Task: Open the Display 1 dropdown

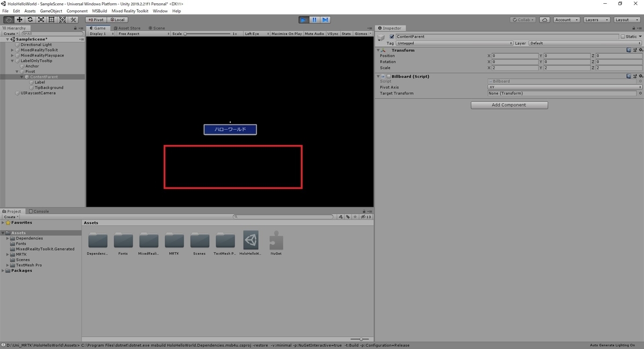Action: [x=101, y=34]
